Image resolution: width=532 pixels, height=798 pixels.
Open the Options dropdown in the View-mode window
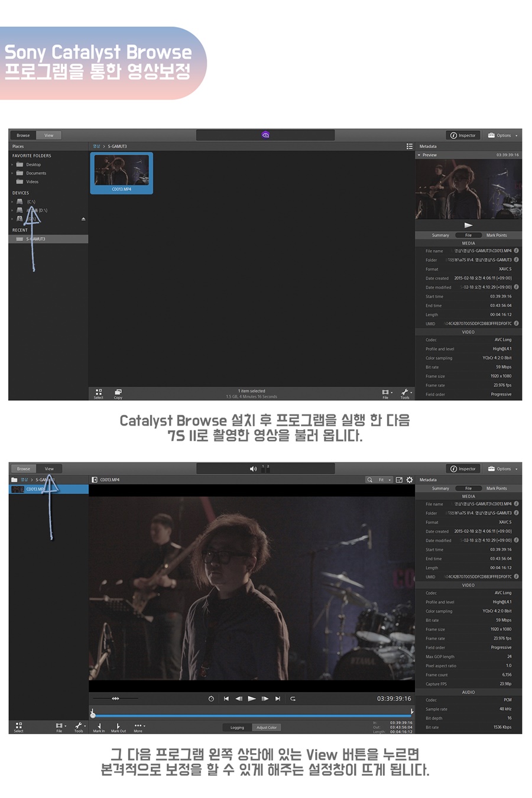pos(502,469)
